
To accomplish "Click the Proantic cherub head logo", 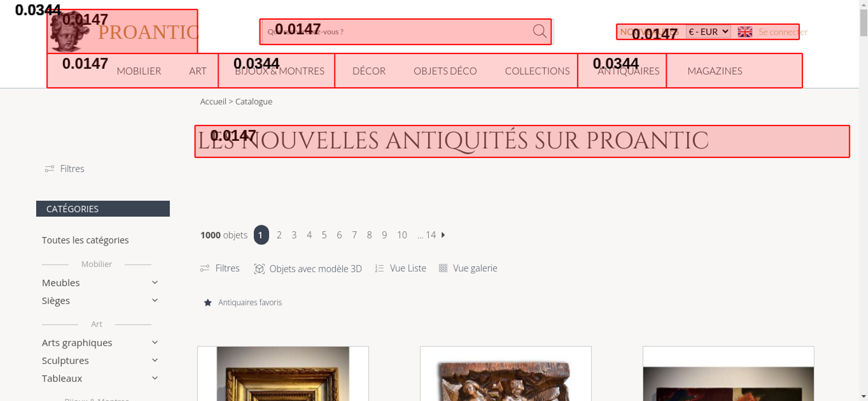I will coord(69,31).
